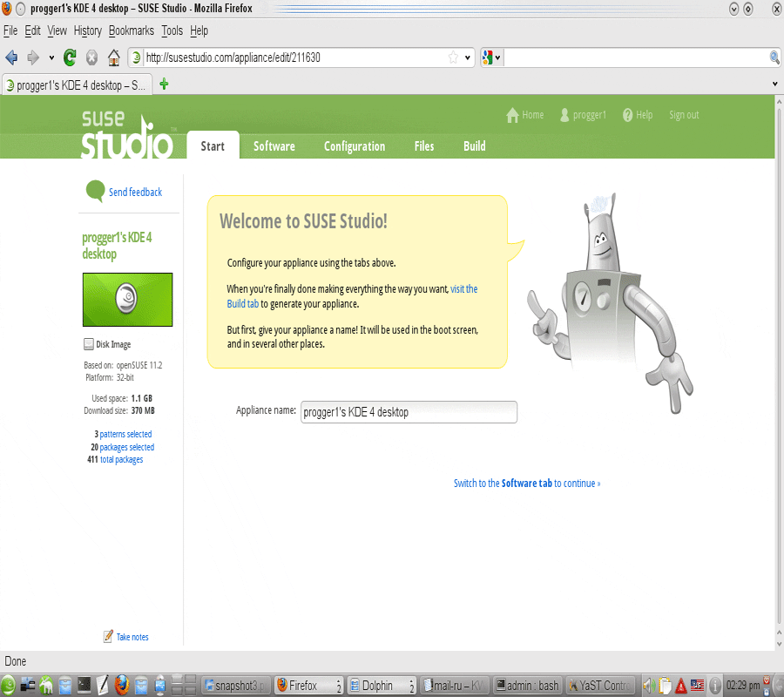The image size is (784, 697).
Task: Click the Take notes pencil icon
Action: (x=108, y=636)
